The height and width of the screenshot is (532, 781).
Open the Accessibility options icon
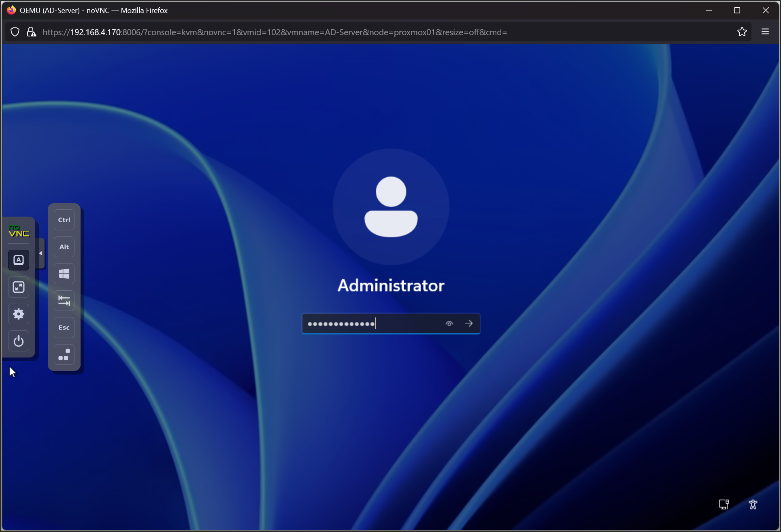753,504
